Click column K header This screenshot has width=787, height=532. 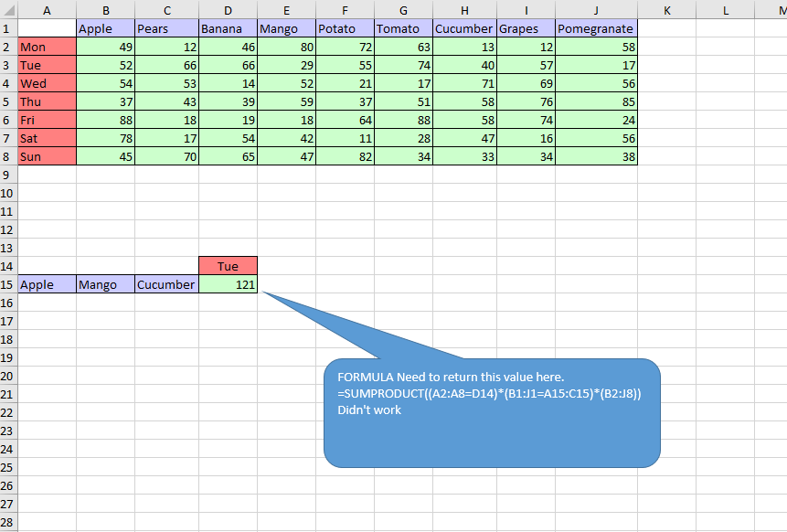[x=666, y=10]
